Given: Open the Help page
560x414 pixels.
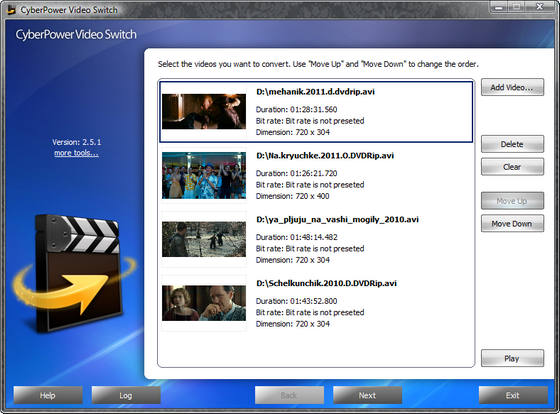Looking at the screenshot, I should point(48,395).
